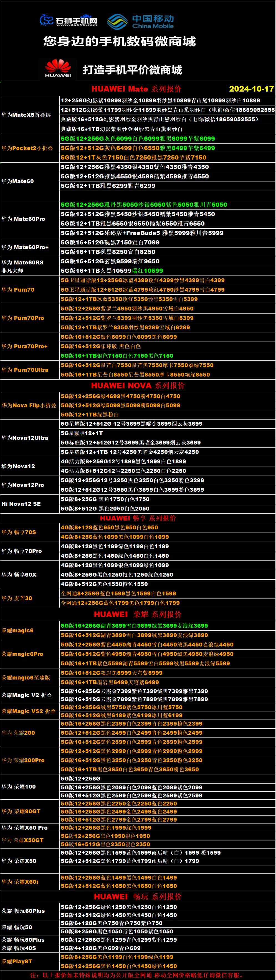Click the price row '4G版8+512G黑色1550橙色1550'

point(167,584)
